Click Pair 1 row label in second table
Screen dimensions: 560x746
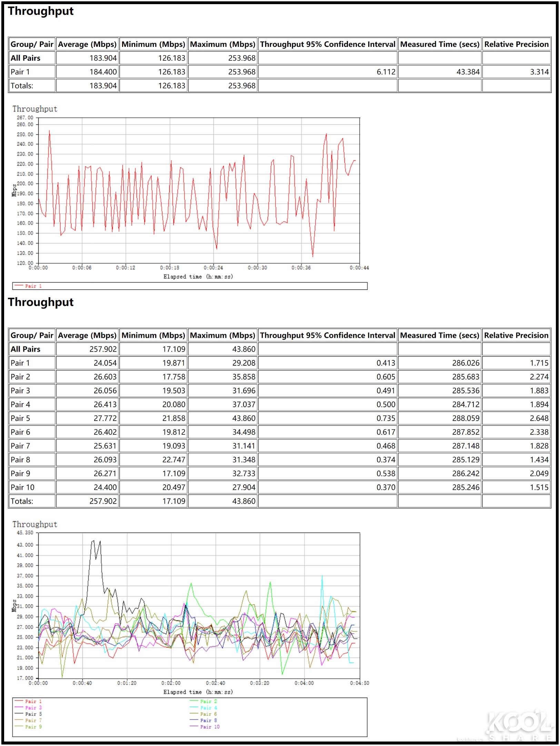20,363
